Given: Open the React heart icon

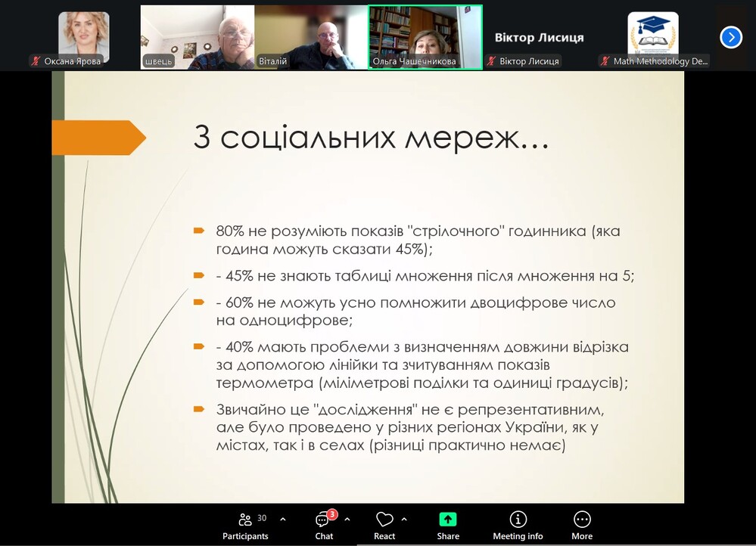Looking at the screenshot, I should (x=384, y=525).
